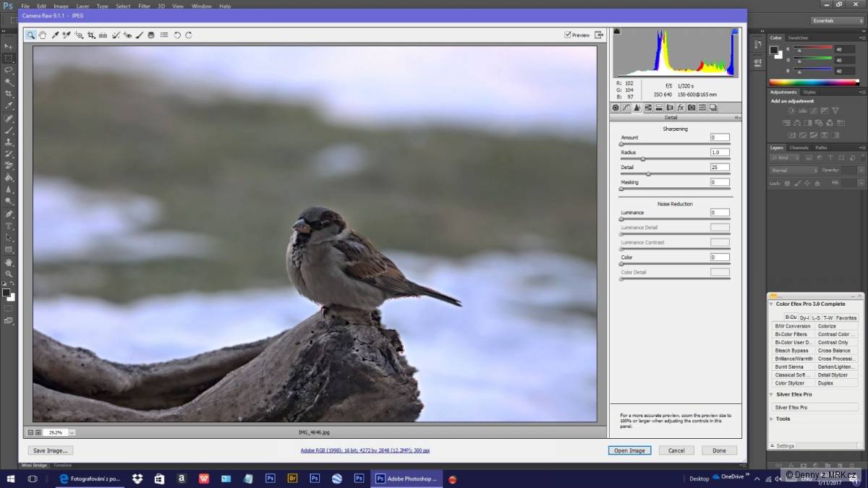Image resolution: width=868 pixels, height=488 pixels.
Task: Click the Done button
Action: click(719, 450)
